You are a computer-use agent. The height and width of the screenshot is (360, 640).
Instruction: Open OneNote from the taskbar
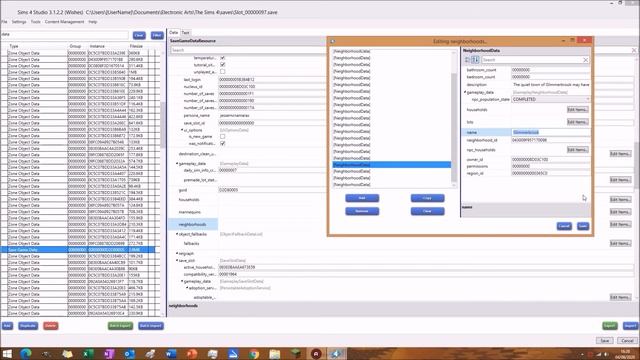[109, 353]
